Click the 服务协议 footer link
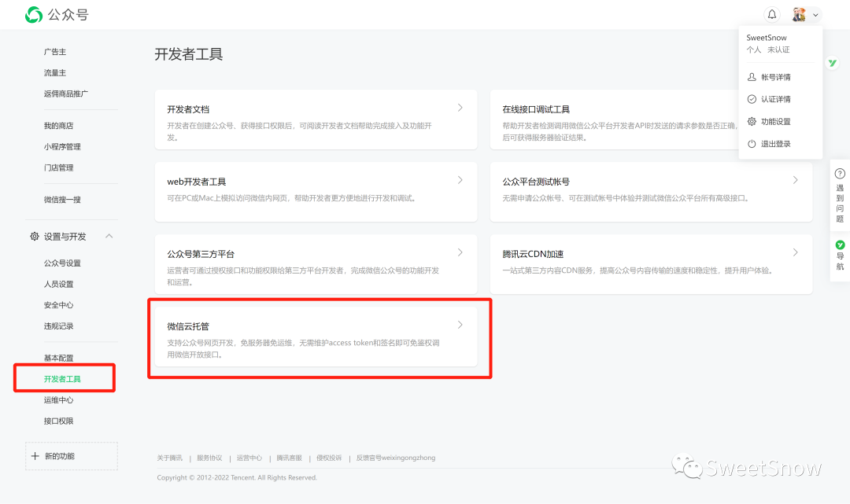 pos(209,458)
